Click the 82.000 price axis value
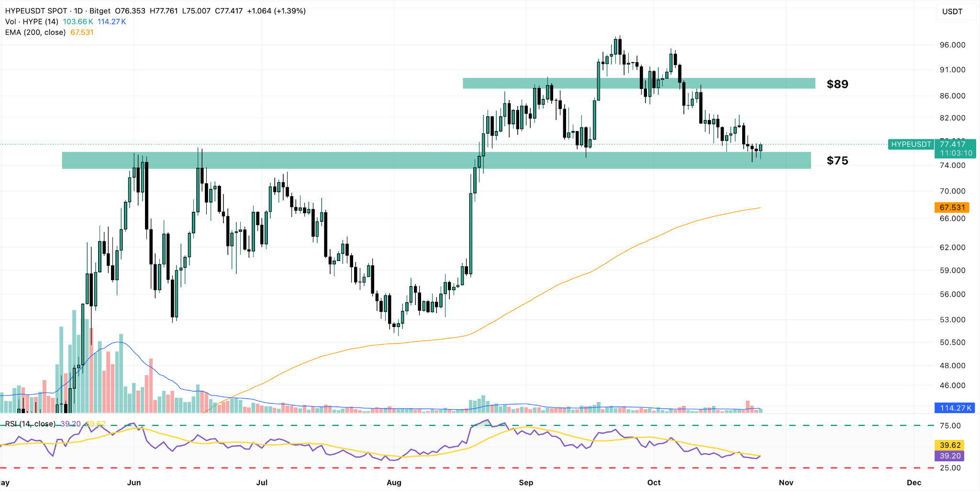The image size is (980, 491). [952, 118]
